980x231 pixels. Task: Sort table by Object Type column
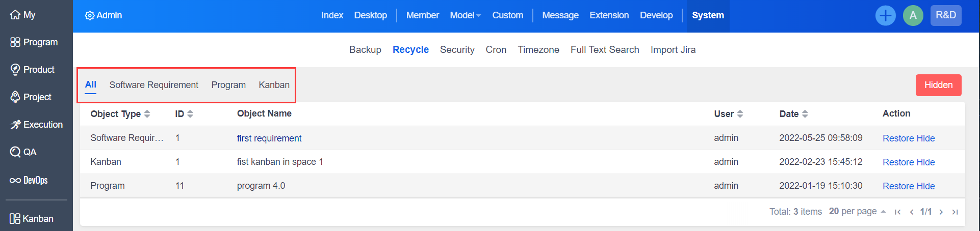tap(120, 114)
